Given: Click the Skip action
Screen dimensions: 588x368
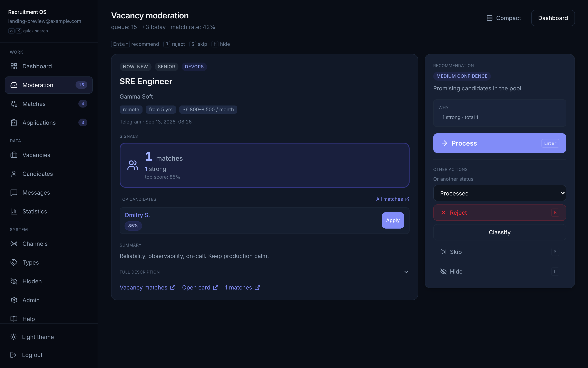Looking at the screenshot, I should 500,252.
